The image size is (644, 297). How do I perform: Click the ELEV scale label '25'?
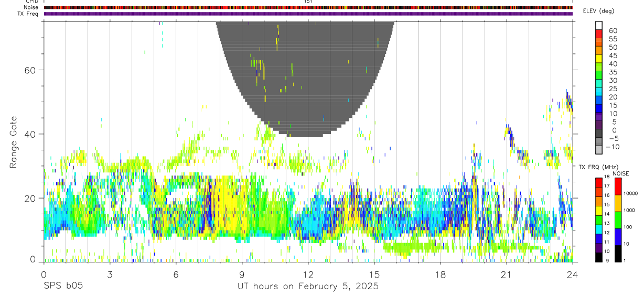(x=613, y=89)
